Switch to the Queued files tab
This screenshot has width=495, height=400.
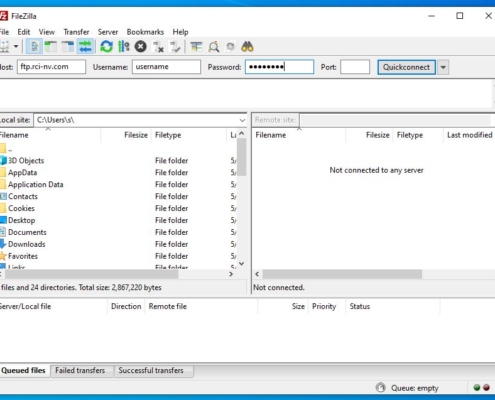coord(24,371)
